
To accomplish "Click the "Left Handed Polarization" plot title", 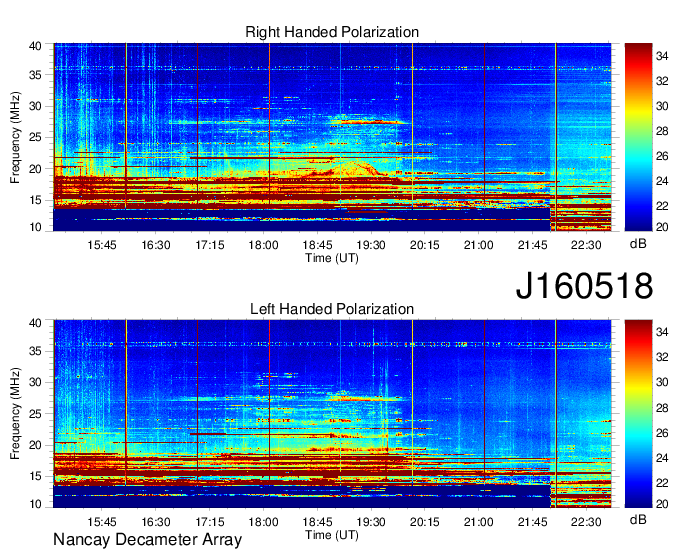I will point(332,309).
